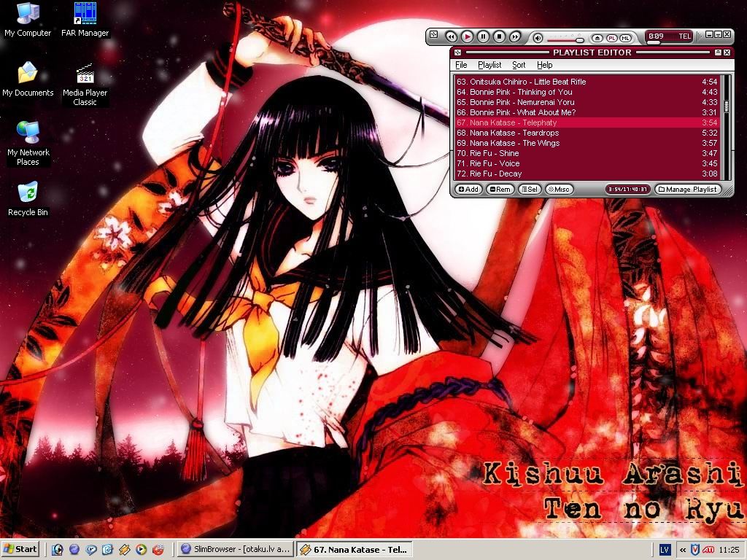Click the Winamp seek position bar
The height and width of the screenshot is (560, 747).
(x=669, y=43)
